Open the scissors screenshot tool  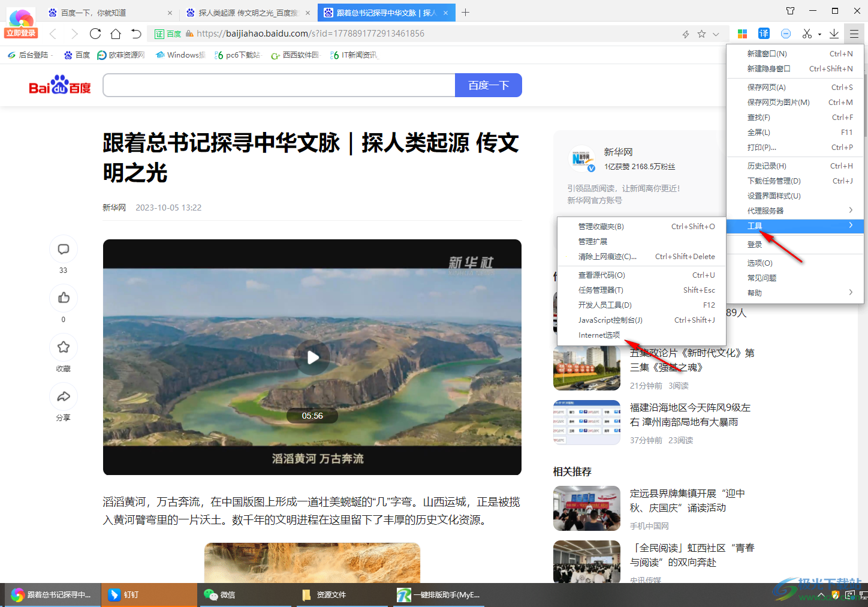click(x=807, y=34)
